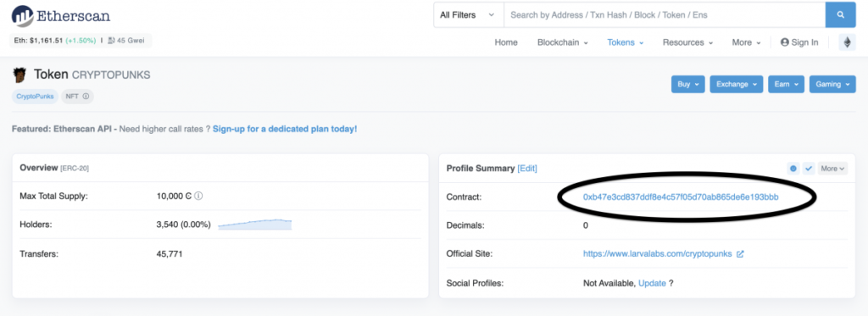Click the blue search magnifier button
This screenshot has width=868, height=316.
[840, 15]
